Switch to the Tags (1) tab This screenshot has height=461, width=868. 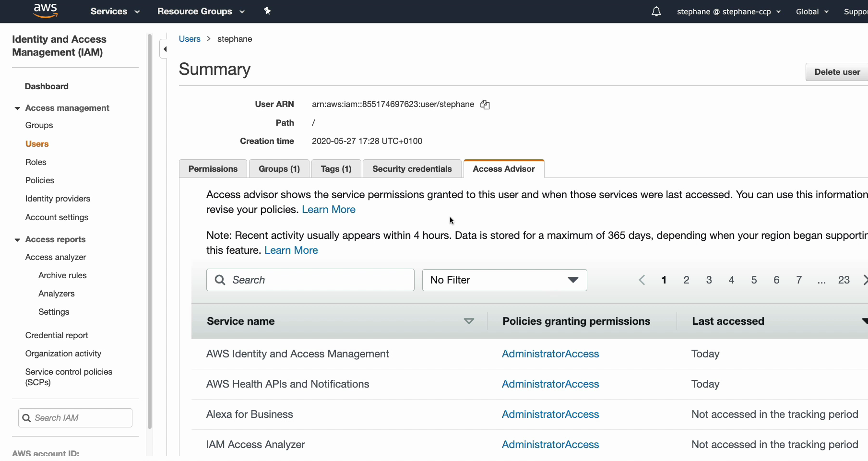[x=336, y=169]
